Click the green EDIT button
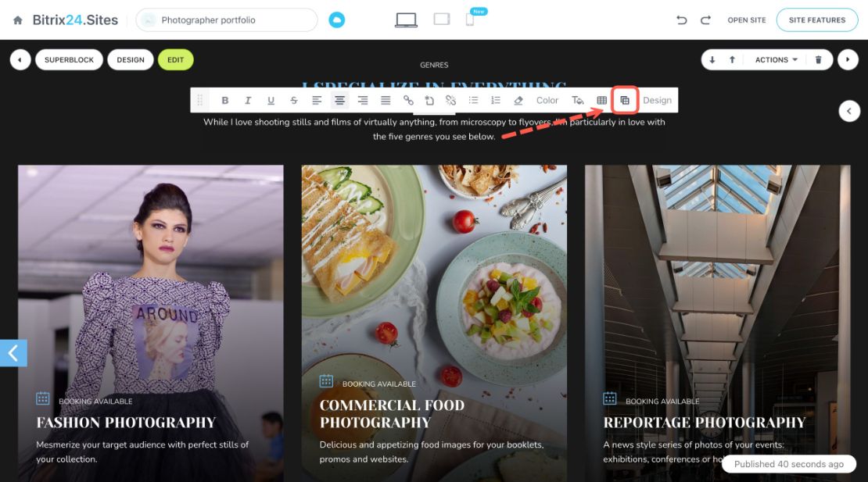Viewport: 868px width, 482px height. point(175,59)
